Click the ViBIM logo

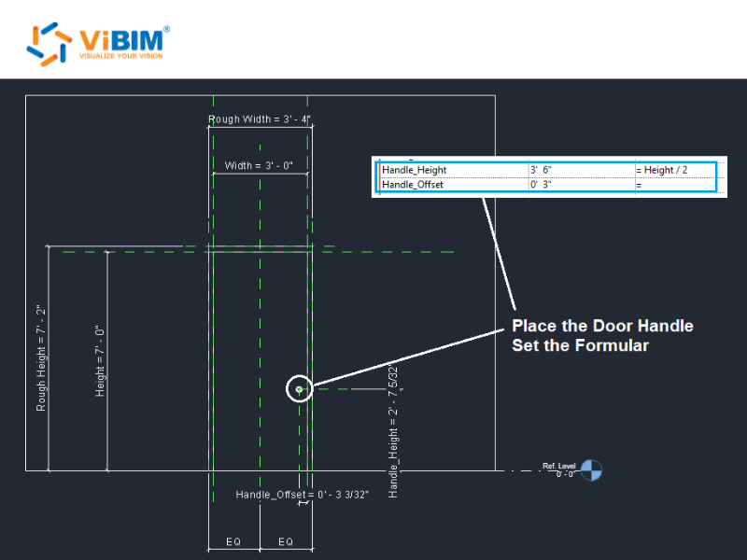(98, 43)
